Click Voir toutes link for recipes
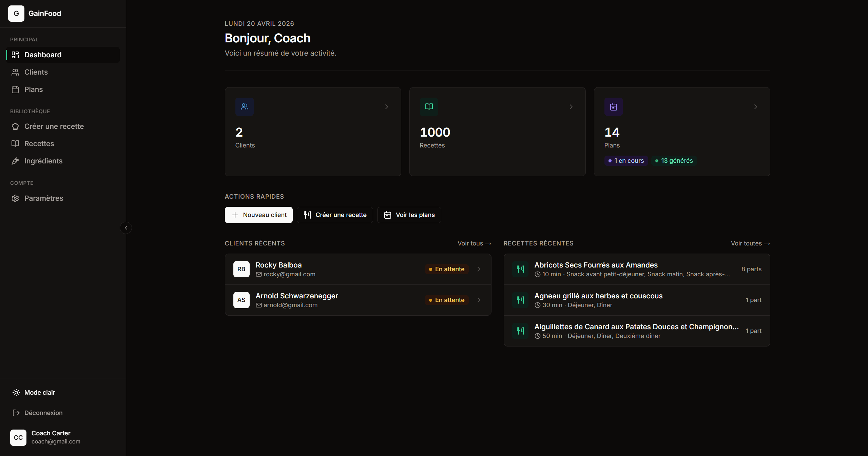Image resolution: width=868 pixels, height=456 pixels. [750, 243]
